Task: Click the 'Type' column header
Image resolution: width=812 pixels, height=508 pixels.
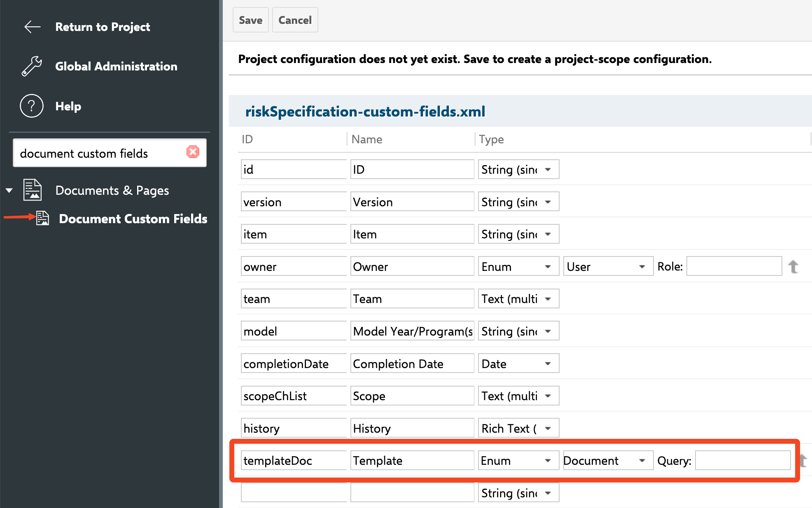Action: pos(491,139)
